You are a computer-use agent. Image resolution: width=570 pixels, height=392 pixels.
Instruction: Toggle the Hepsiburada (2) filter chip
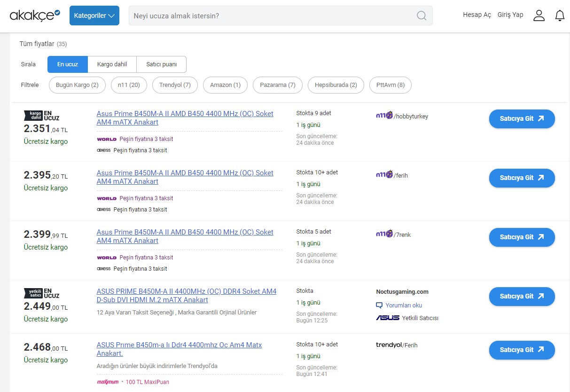pos(336,85)
